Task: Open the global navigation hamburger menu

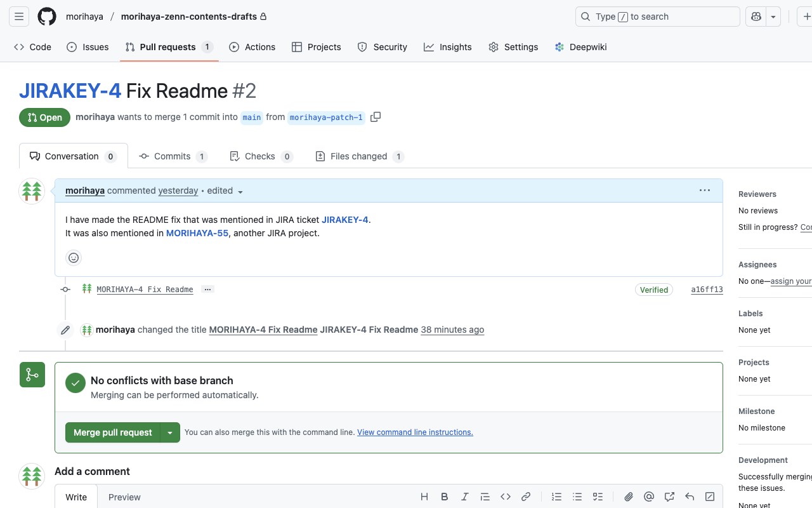Action: click(x=19, y=17)
